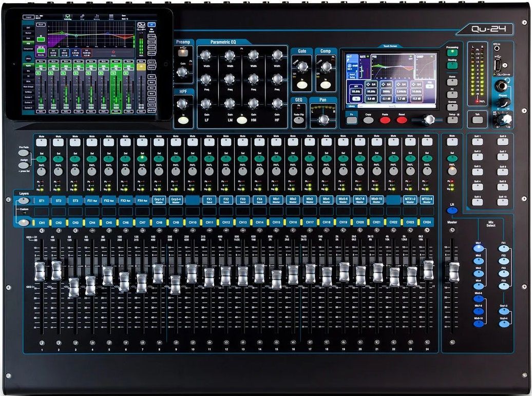Tap the Scenes icon on the iPad
This screenshot has width=532, height=396.
point(111,17)
